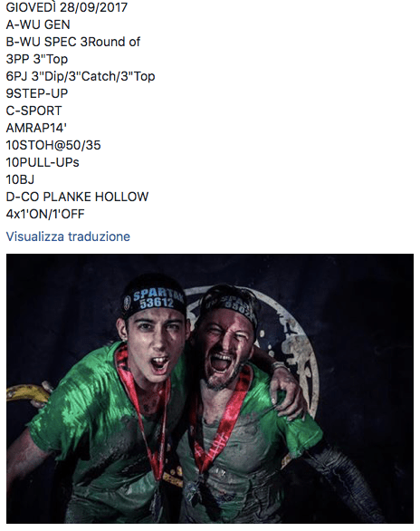Click the 4x1'ON/1'OFF line
The image size is (420, 531).
tap(45, 215)
